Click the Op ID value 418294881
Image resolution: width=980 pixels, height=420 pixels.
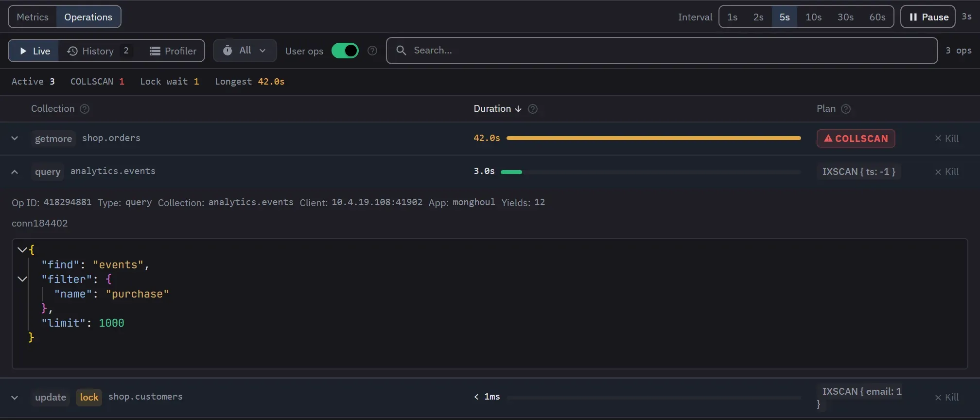coord(68,202)
